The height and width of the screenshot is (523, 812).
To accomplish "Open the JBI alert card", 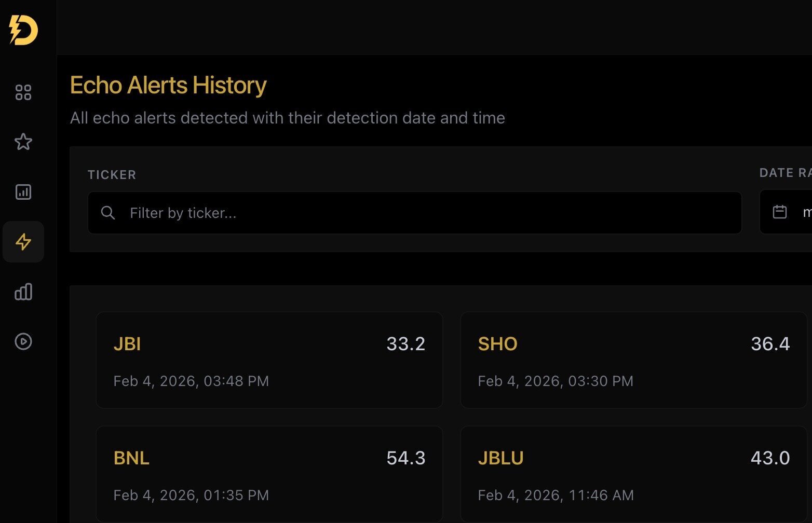I will coord(269,360).
